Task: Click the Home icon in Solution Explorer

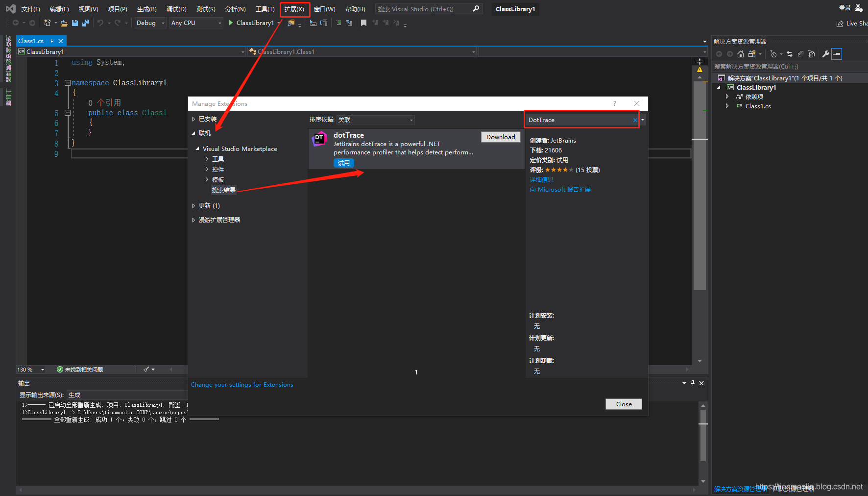Action: tap(741, 54)
